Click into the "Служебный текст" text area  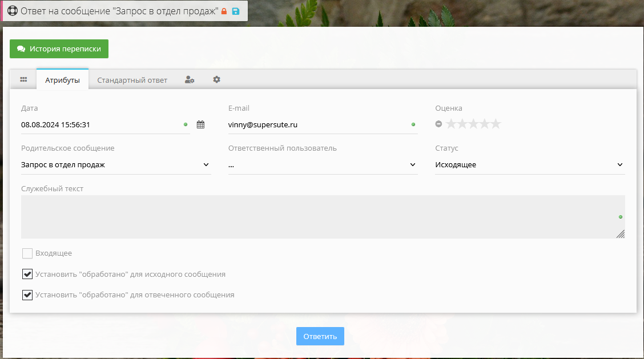coord(320,217)
